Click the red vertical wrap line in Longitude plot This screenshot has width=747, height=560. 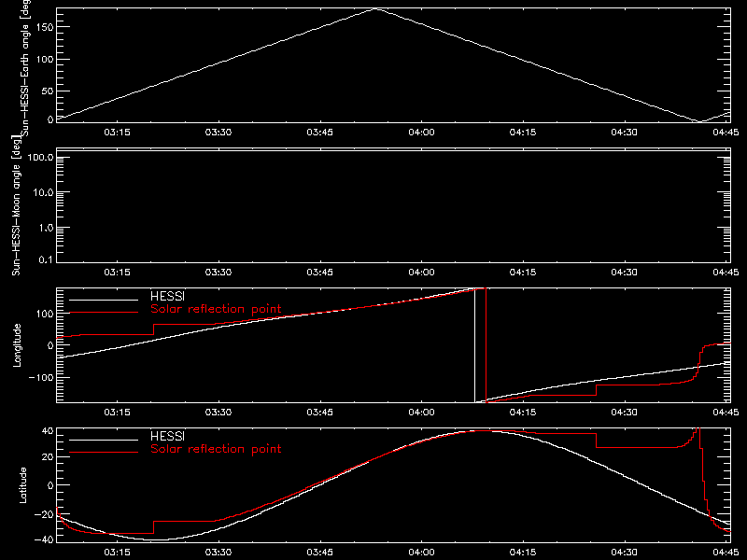pyautogui.click(x=486, y=345)
